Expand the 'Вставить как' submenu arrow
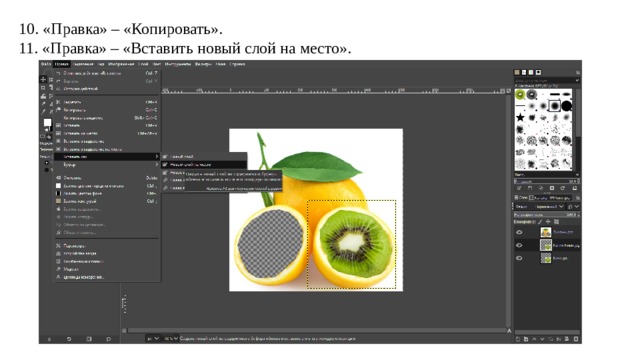 click(157, 156)
